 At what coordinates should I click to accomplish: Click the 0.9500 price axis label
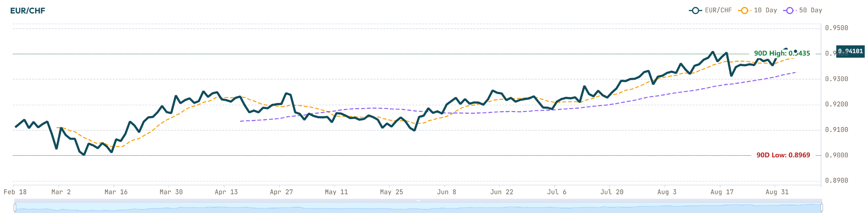coord(837,28)
